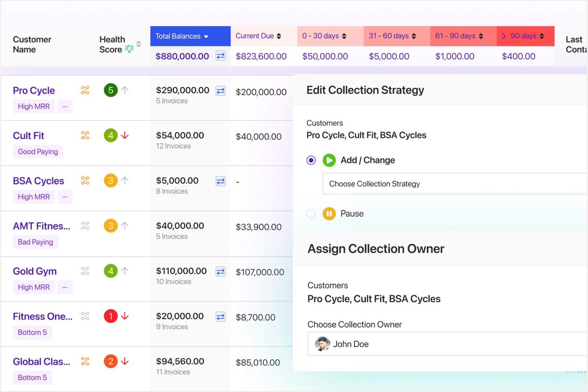This screenshot has width=588, height=392.
Task: Open the AMT Fitnes... customer link
Action: [42, 226]
